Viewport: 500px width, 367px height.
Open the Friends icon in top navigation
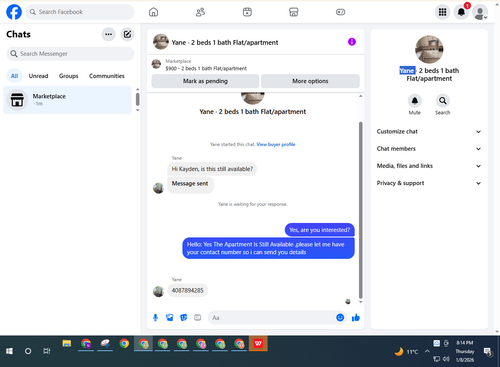200,12
